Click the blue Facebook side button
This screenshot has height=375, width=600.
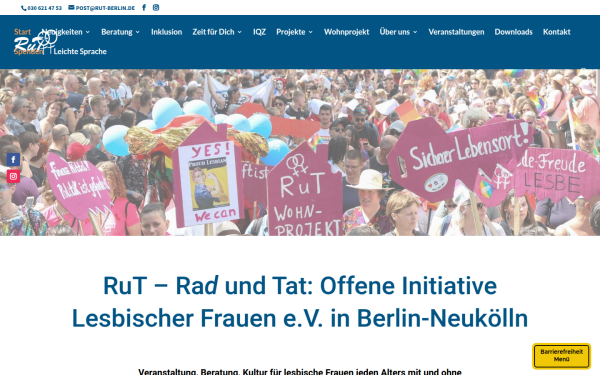[13, 159]
